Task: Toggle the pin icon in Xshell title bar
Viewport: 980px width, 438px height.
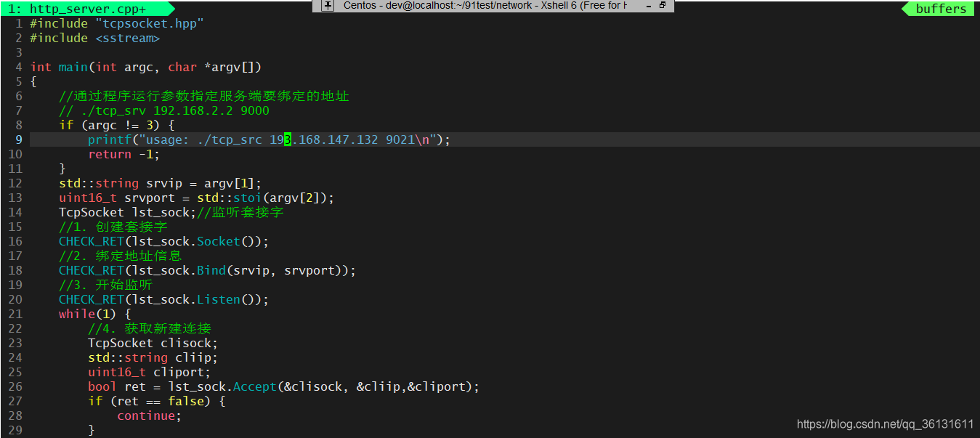Action: click(328, 5)
